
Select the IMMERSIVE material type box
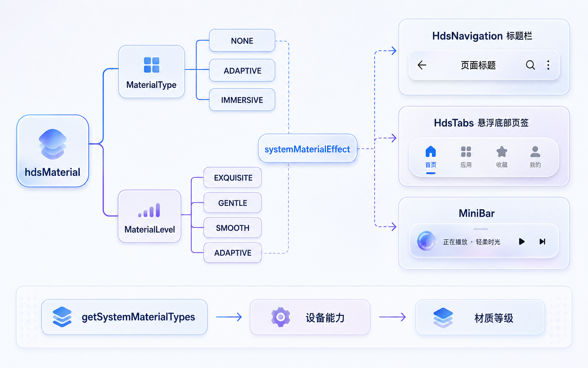pos(242,99)
